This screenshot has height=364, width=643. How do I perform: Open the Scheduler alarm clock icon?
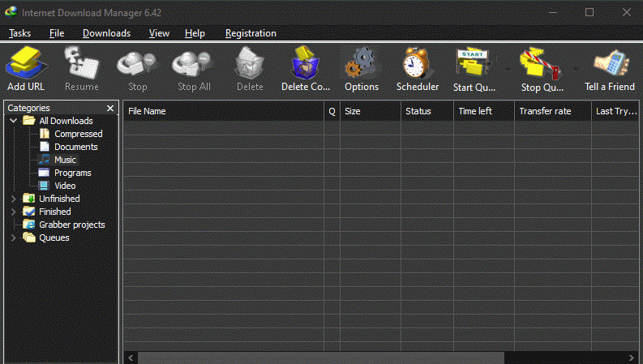pos(417,62)
